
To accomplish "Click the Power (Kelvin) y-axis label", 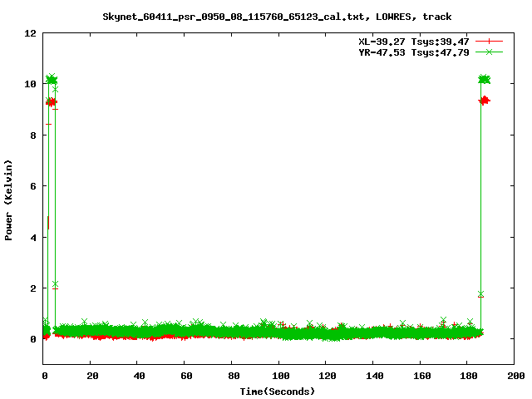I will pyautogui.click(x=8, y=200).
